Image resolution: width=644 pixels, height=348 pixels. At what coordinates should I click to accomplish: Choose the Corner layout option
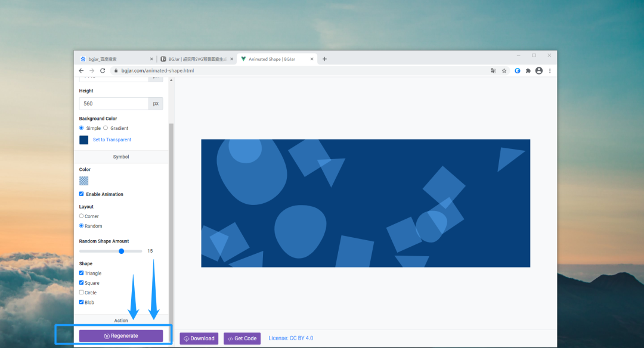pyautogui.click(x=82, y=216)
